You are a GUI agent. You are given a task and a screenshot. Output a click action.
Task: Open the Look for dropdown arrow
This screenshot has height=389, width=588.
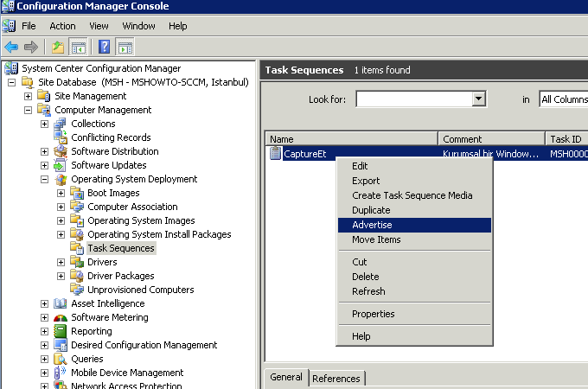(478, 99)
